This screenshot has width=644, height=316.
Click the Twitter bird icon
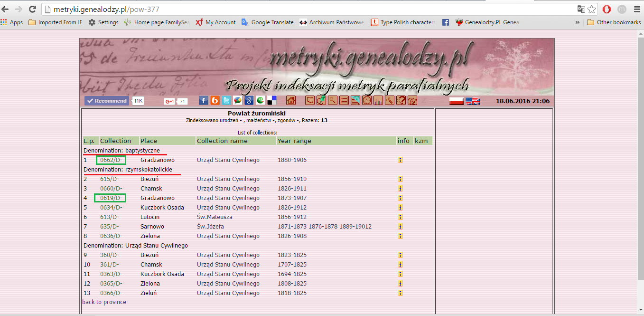coord(225,100)
